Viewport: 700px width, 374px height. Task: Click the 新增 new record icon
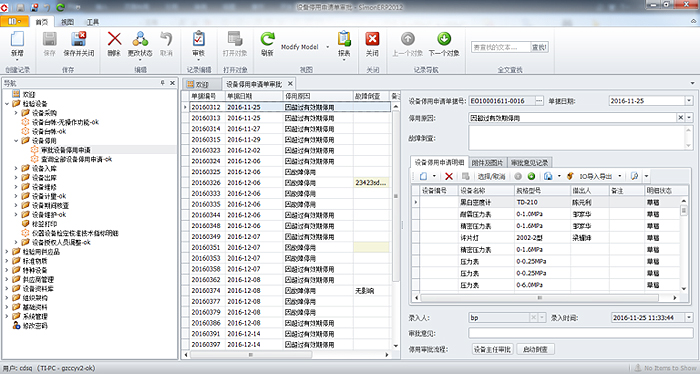tap(17, 39)
